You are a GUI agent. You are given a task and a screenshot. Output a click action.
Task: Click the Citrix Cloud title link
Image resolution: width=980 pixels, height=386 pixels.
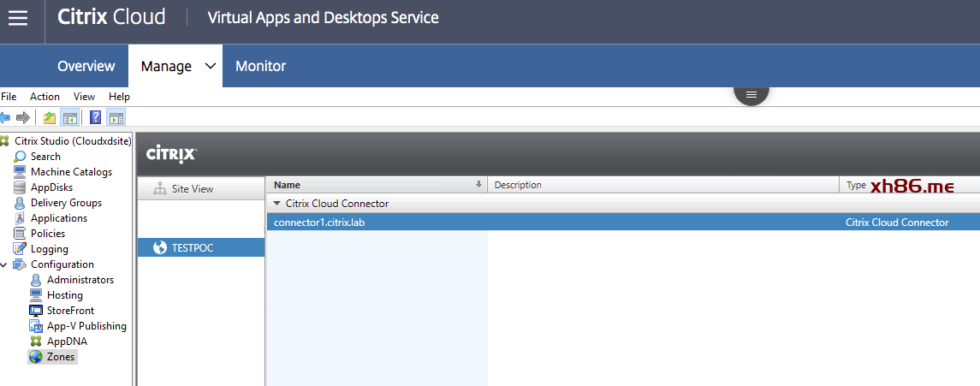point(111,17)
